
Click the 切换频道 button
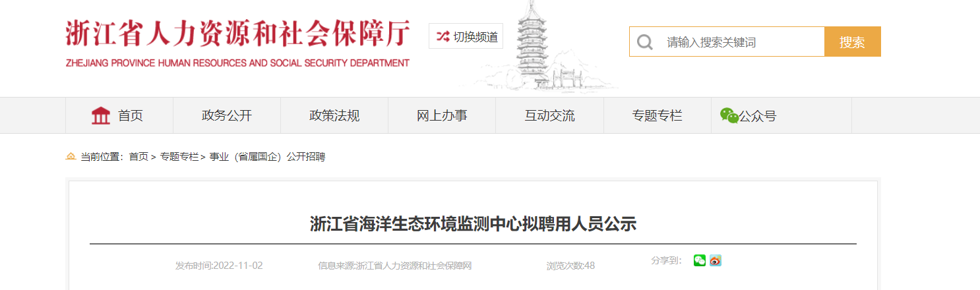point(466,36)
